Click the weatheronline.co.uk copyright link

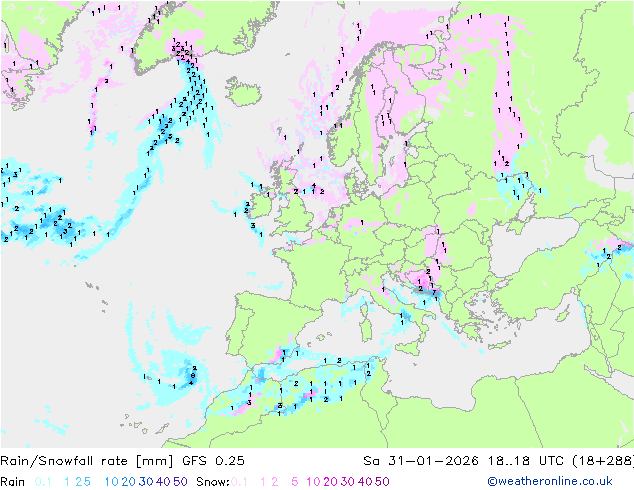tap(550, 481)
